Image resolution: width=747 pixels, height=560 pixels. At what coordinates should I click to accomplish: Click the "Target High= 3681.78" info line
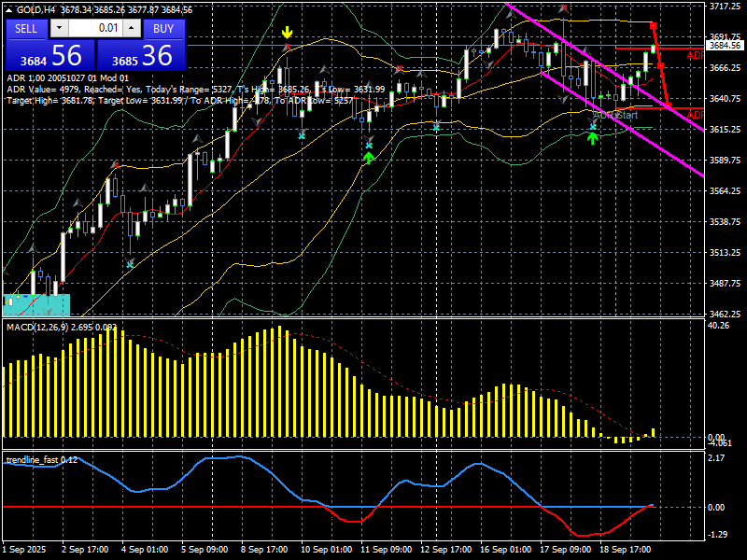pos(179,101)
